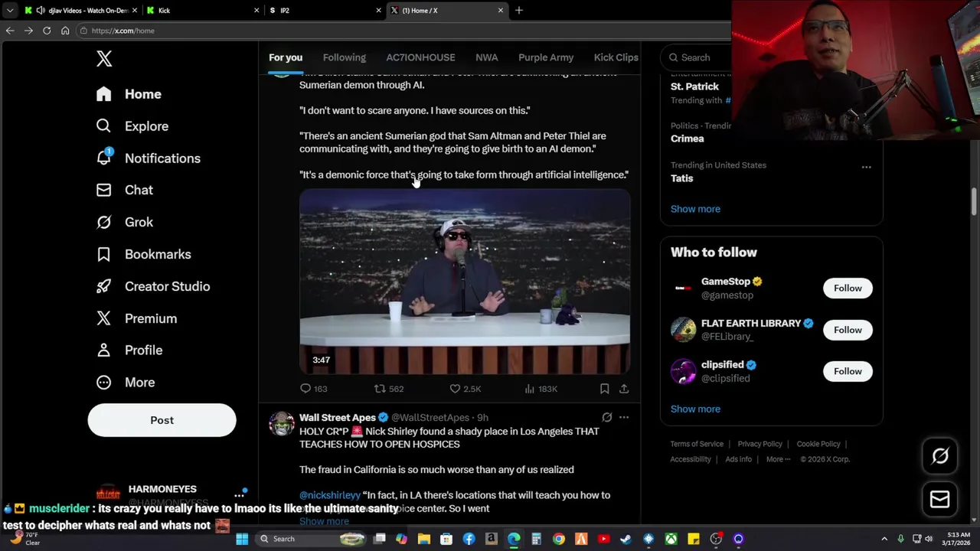The image size is (980, 551).
Task: Bookmark the Sumerian demon video post
Action: click(604, 389)
